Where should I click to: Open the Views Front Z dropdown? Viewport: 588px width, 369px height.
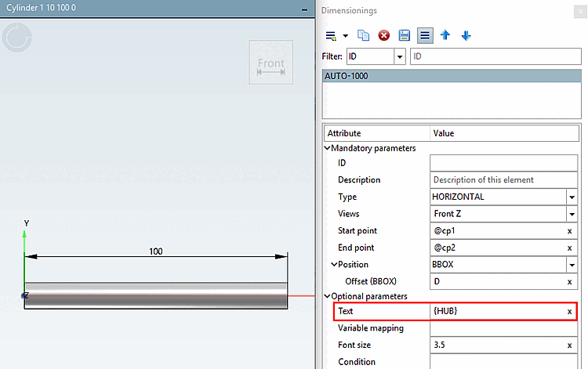tap(572, 214)
